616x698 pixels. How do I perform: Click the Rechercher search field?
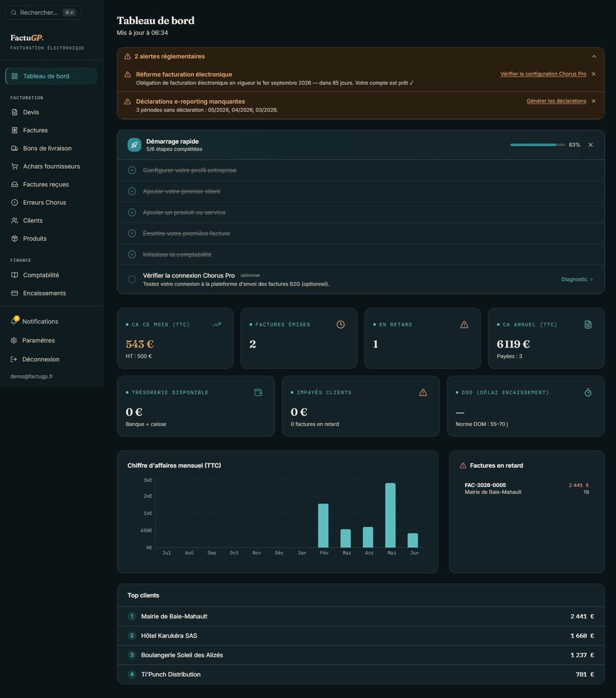tap(43, 12)
